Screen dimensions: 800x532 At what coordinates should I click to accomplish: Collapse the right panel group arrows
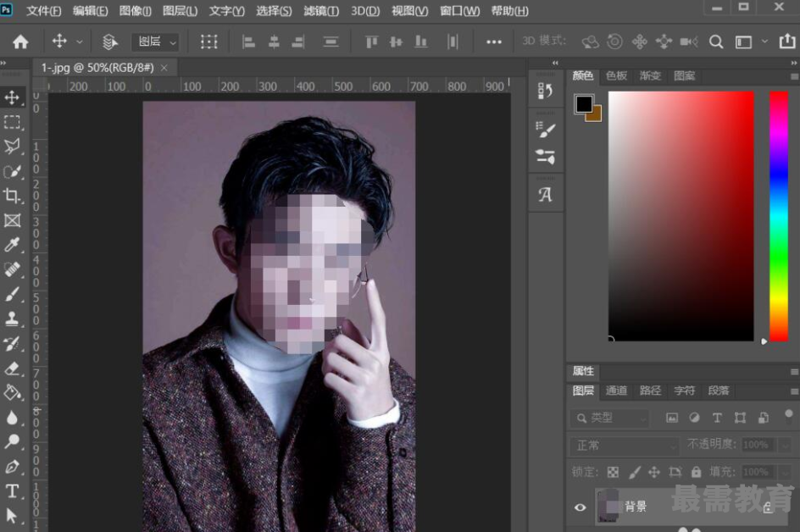coord(794,63)
